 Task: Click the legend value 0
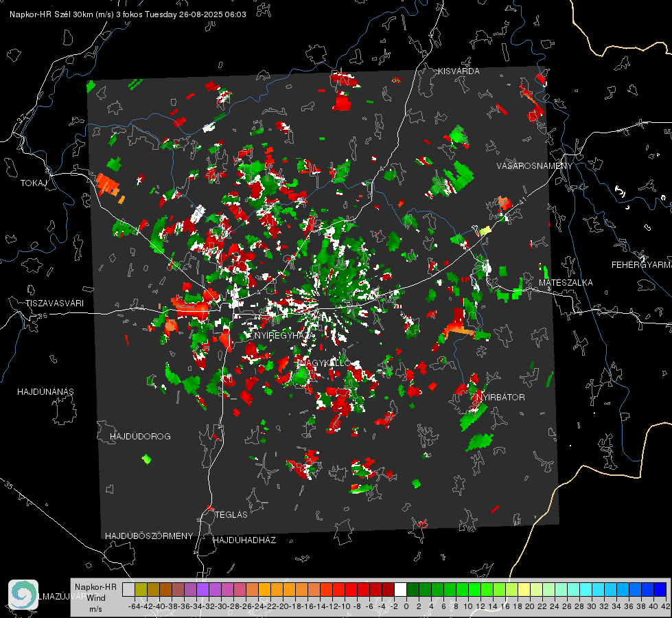pos(406,606)
